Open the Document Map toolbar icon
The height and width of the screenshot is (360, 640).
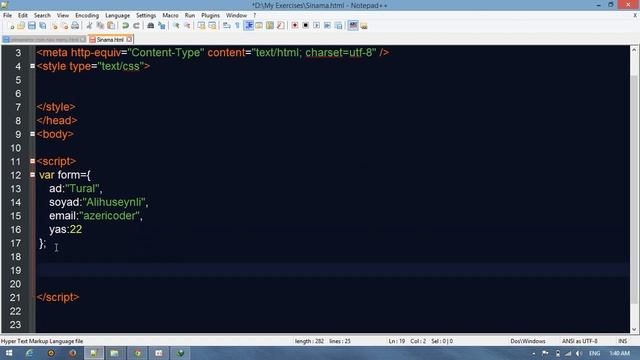270,26
